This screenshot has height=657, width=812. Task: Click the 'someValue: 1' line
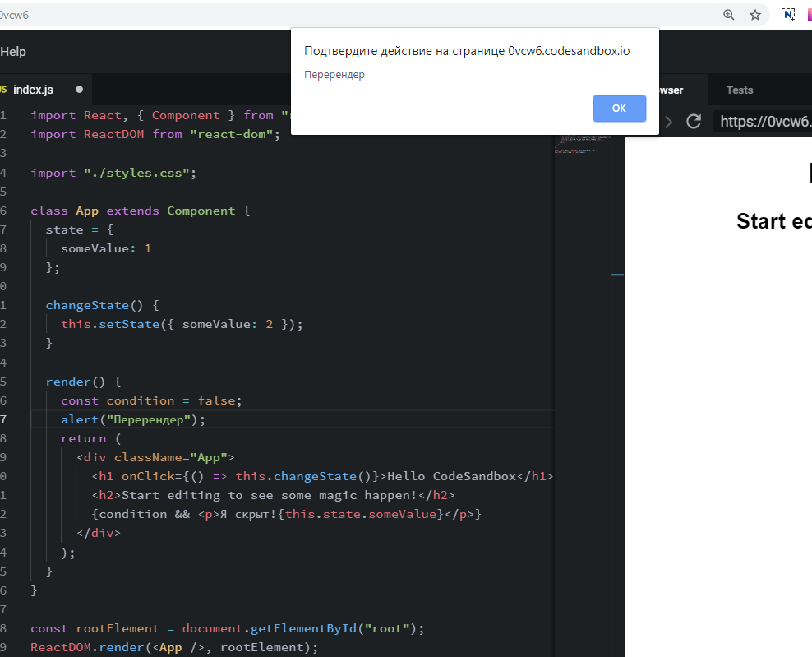point(106,248)
